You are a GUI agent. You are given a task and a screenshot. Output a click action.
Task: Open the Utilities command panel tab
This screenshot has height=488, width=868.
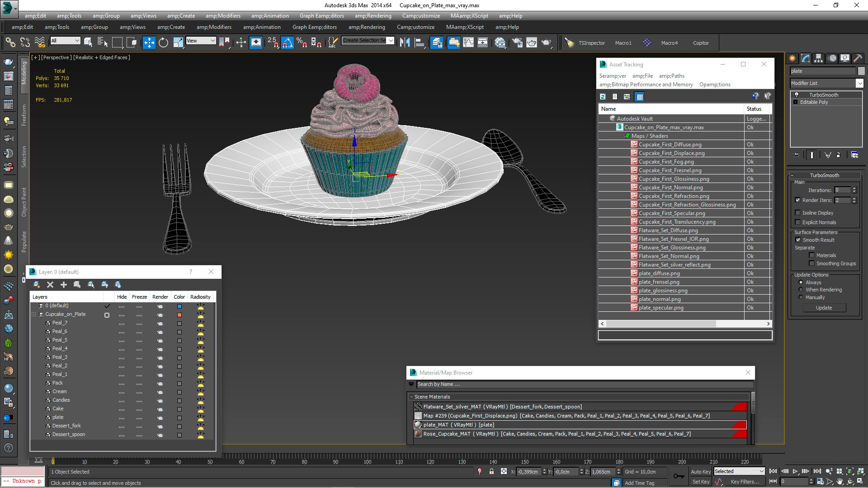pyautogui.click(x=858, y=58)
